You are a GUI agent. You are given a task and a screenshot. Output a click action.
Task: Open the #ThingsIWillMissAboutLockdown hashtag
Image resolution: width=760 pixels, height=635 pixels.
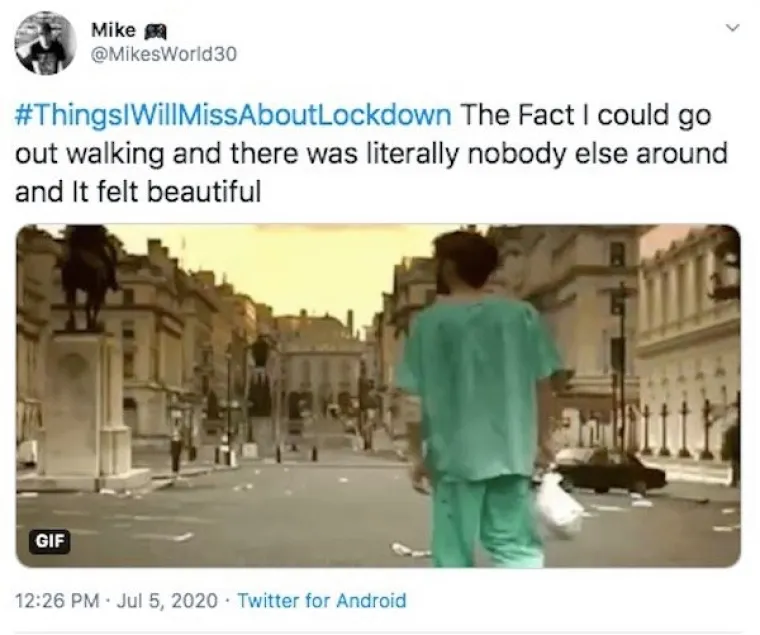pyautogui.click(x=233, y=115)
